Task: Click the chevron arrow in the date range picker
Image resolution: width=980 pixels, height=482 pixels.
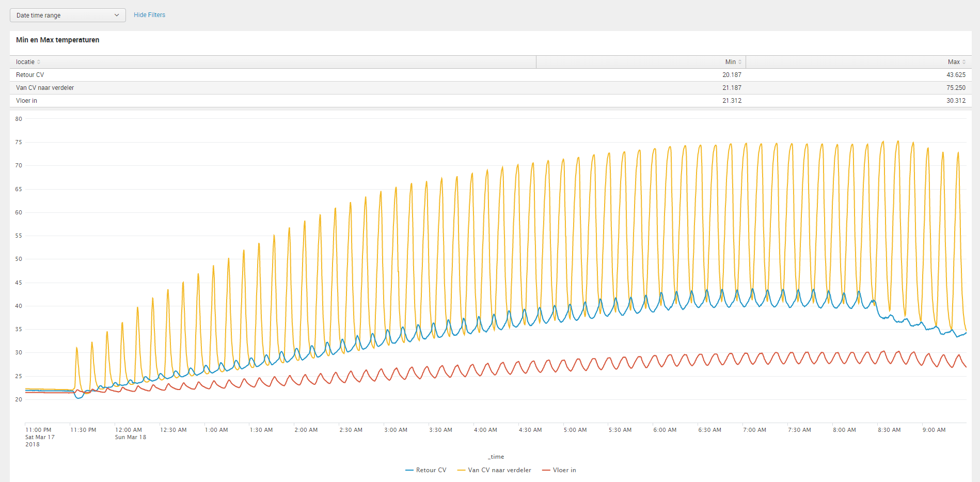Action: pyautogui.click(x=117, y=15)
